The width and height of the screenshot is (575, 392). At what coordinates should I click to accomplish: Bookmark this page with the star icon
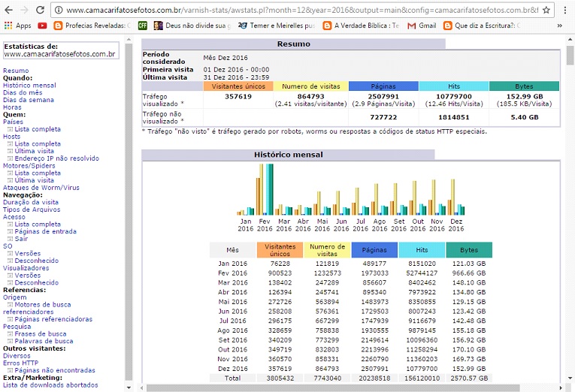point(546,11)
